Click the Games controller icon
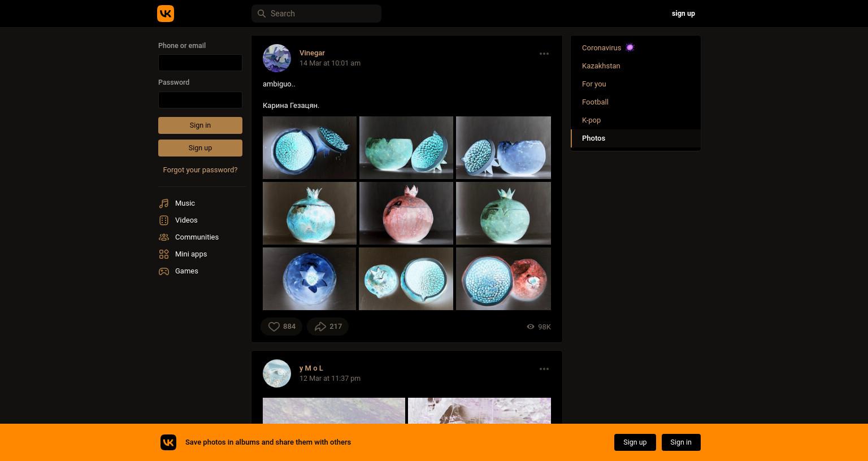Viewport: 868px width, 461px height. (x=164, y=271)
